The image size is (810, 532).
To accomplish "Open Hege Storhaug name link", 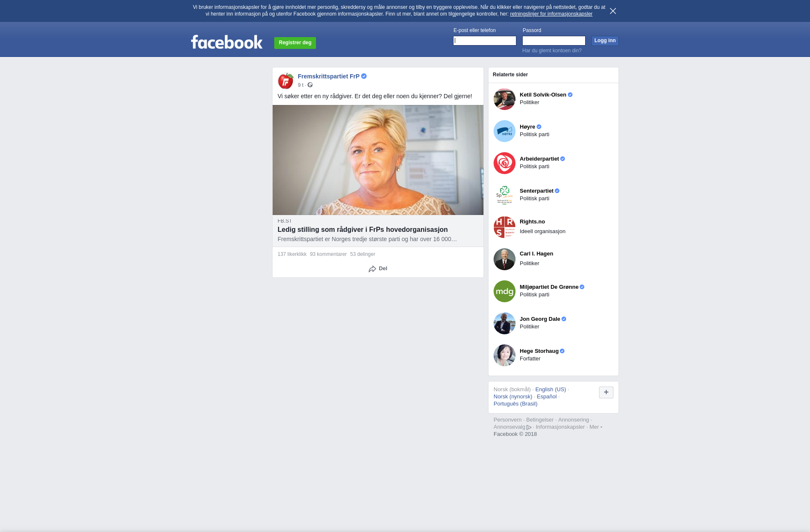I will [539, 351].
